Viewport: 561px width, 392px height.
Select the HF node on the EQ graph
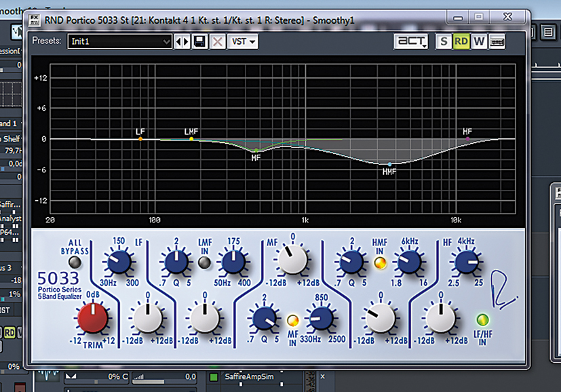pos(467,139)
